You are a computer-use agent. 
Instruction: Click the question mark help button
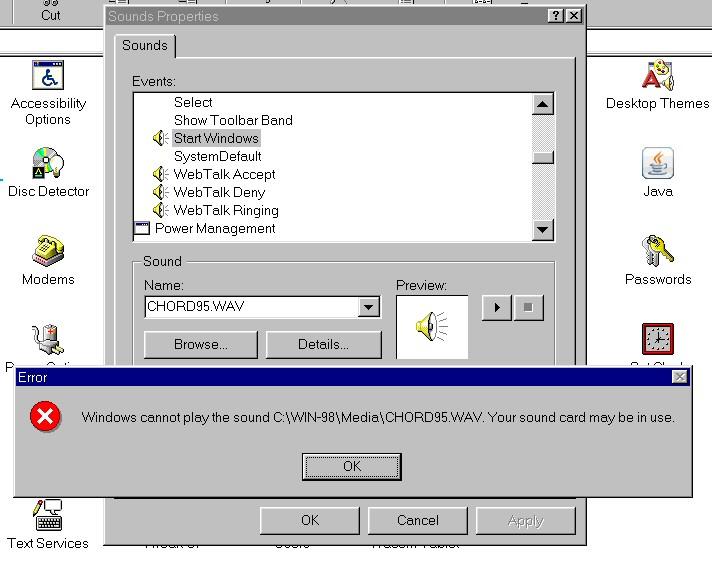[556, 16]
